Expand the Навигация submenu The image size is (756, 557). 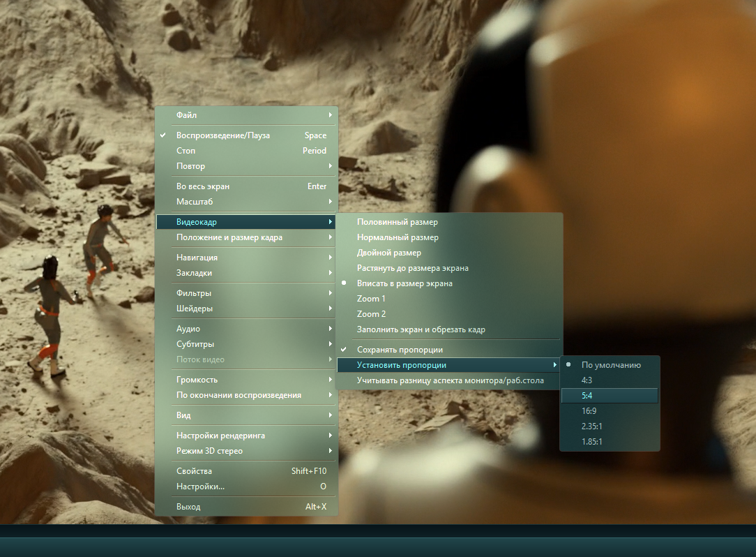coord(246,258)
